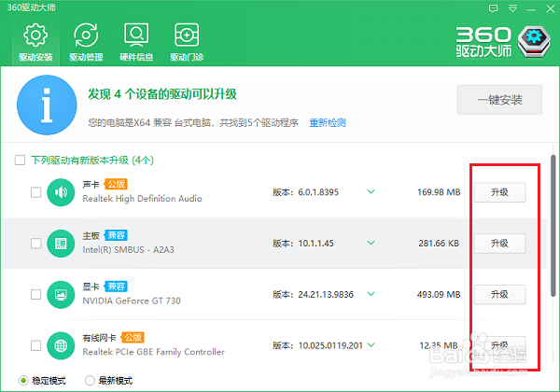This screenshot has width=560, height=392.
Task: Tick the 下列驱动有新版本升级 select-all checkbox
Action: (x=20, y=160)
